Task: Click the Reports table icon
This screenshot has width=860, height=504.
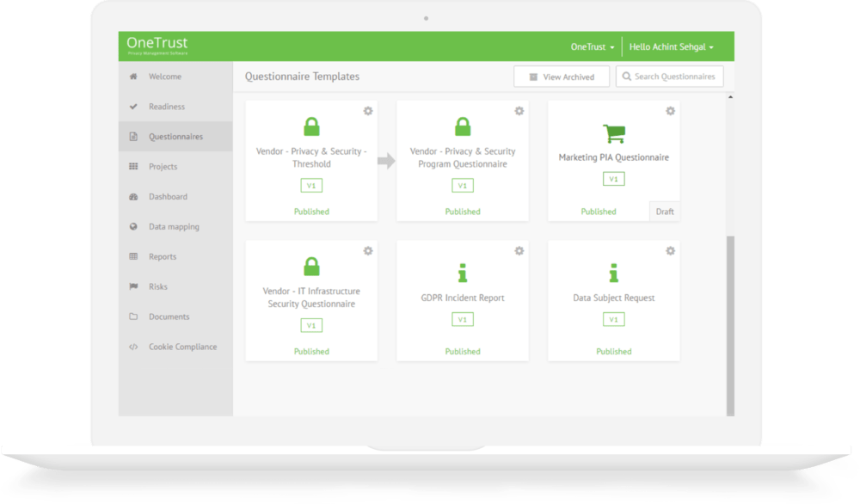Action: click(133, 256)
